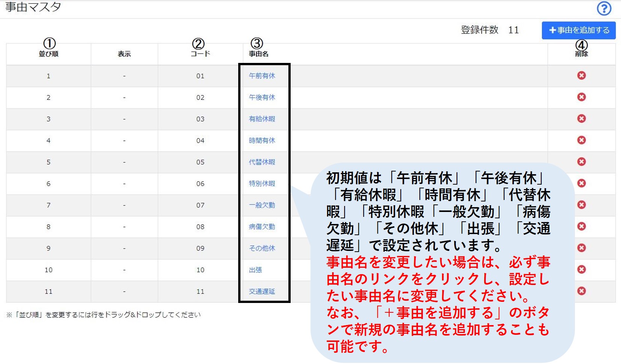Click delete icon for 出張 row
Viewport: 621px width, 364px height.
[x=581, y=270]
